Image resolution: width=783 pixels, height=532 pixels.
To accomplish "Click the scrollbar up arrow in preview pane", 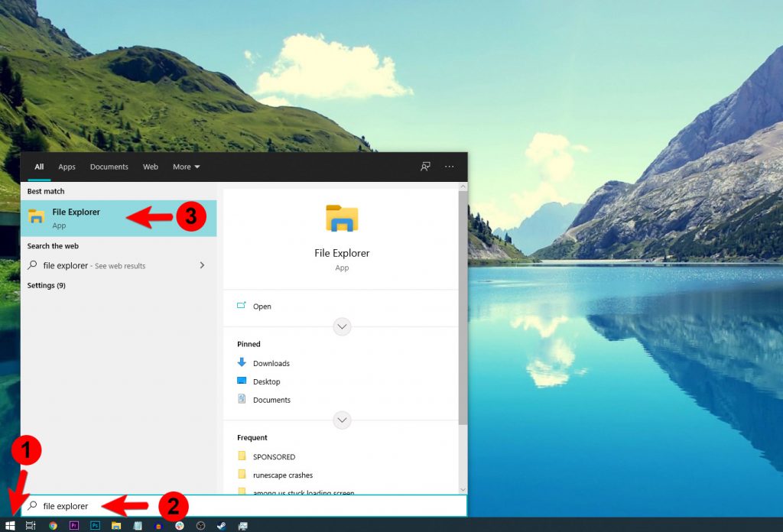I will 463,187.
